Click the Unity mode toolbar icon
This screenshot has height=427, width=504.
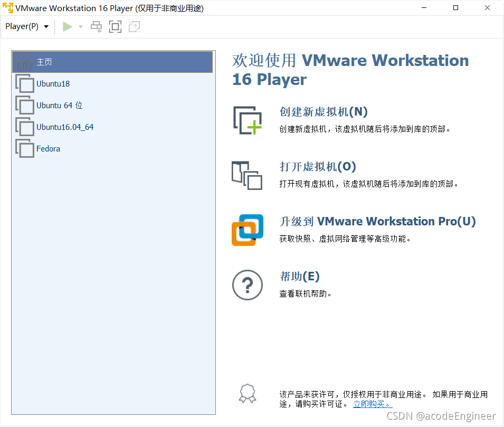pyautogui.click(x=135, y=27)
